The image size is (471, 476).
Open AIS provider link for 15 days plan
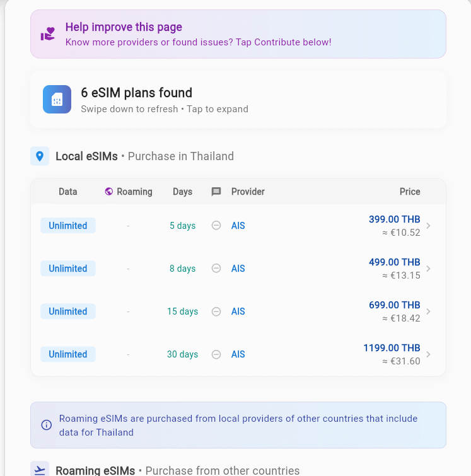pos(238,311)
